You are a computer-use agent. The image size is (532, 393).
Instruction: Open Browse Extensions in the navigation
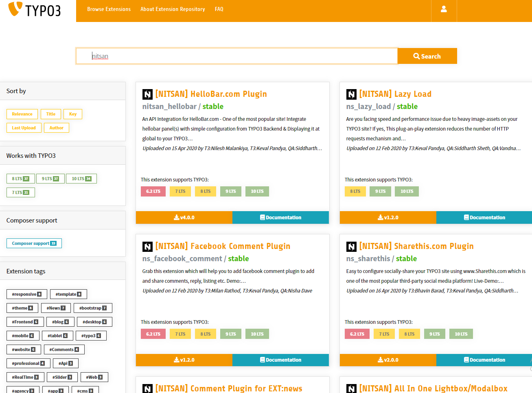pos(109,9)
